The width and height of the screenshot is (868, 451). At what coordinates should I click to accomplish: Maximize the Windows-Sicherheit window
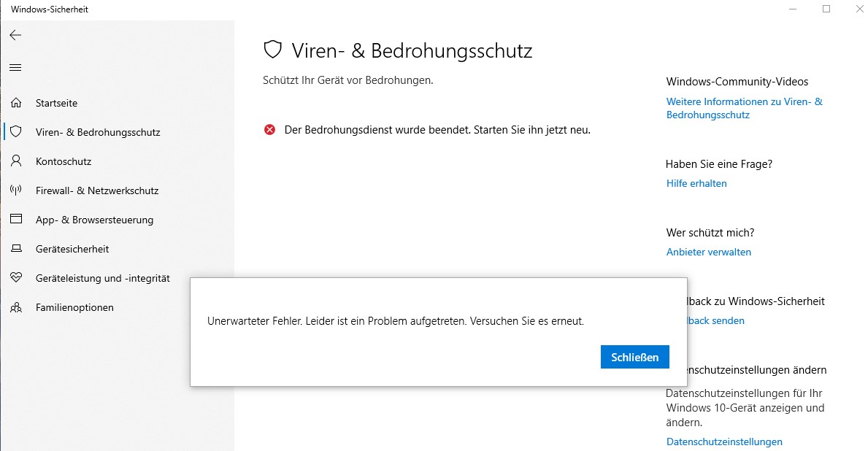tap(826, 9)
